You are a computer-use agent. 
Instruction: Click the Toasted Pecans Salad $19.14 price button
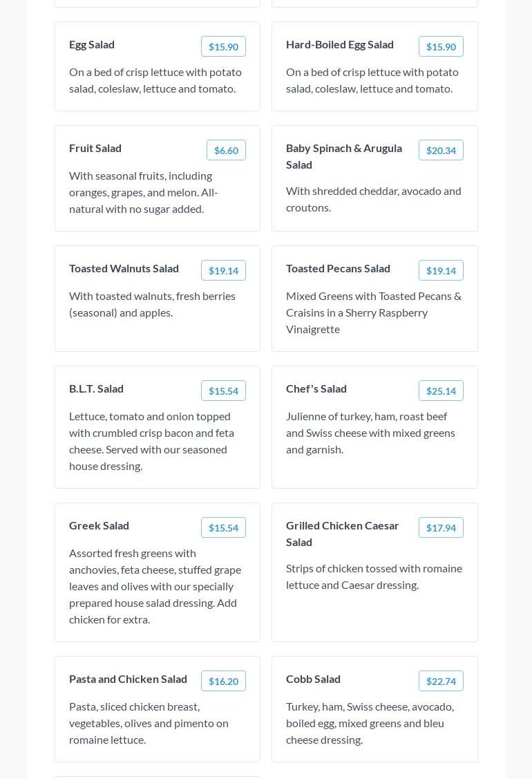pyautogui.click(x=441, y=270)
